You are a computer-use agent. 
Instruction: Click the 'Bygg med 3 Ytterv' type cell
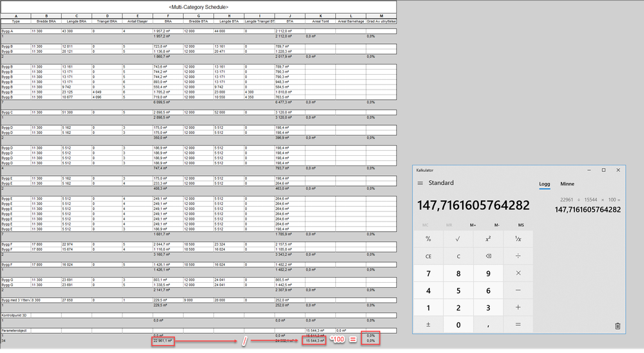pyautogui.click(x=16, y=300)
